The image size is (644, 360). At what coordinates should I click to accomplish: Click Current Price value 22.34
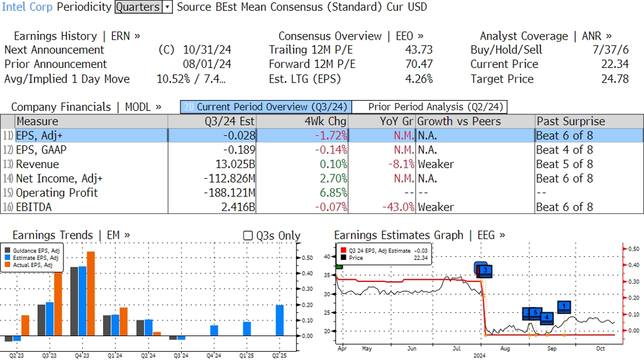click(615, 64)
